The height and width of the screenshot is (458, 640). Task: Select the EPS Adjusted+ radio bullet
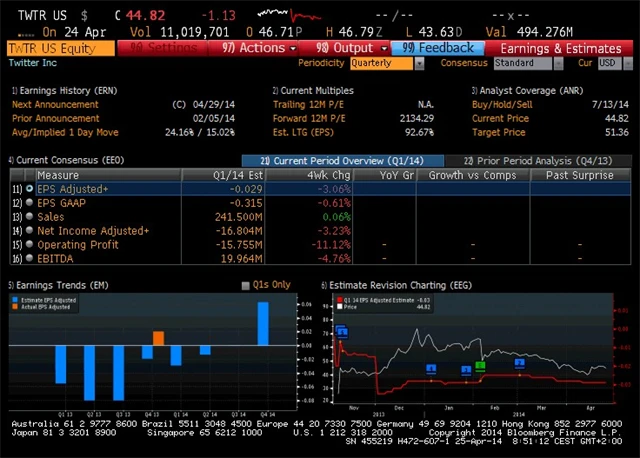click(x=29, y=188)
